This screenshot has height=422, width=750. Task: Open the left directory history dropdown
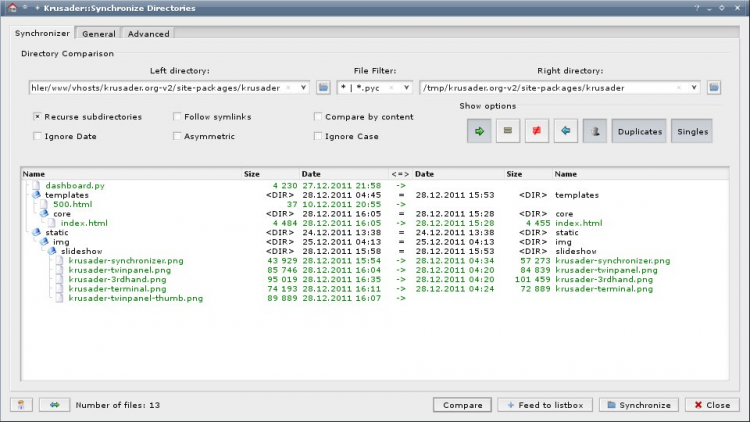pyautogui.click(x=303, y=88)
